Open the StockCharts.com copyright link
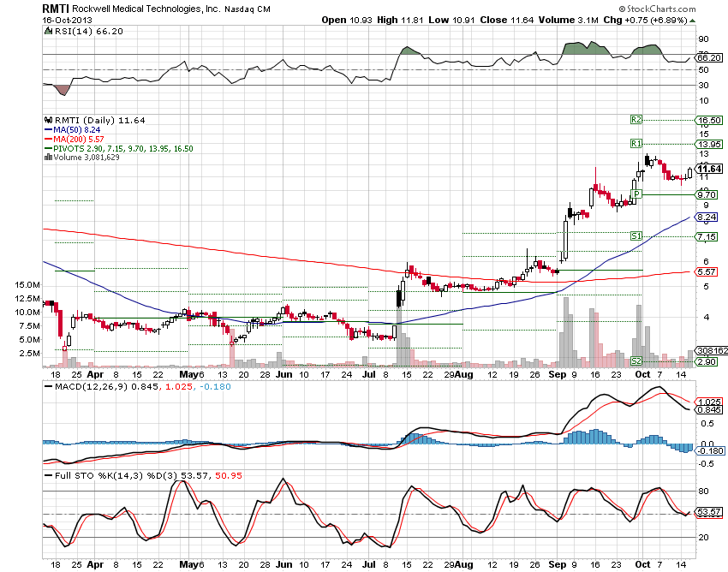The width and height of the screenshot is (728, 572). point(657,9)
